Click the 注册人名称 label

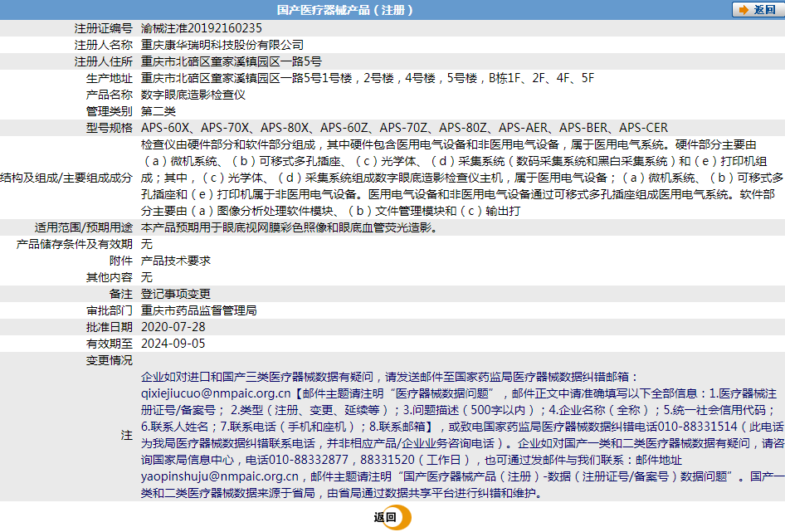(104, 45)
